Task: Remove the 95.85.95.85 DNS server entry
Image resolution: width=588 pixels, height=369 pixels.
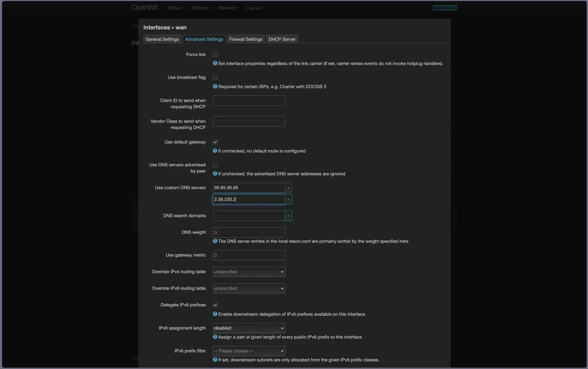Action: [288, 188]
